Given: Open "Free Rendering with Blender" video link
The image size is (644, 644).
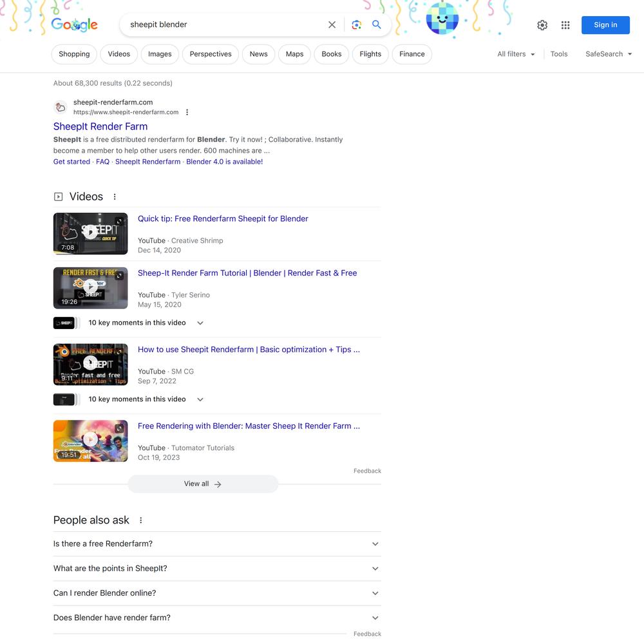Looking at the screenshot, I should (x=249, y=426).
